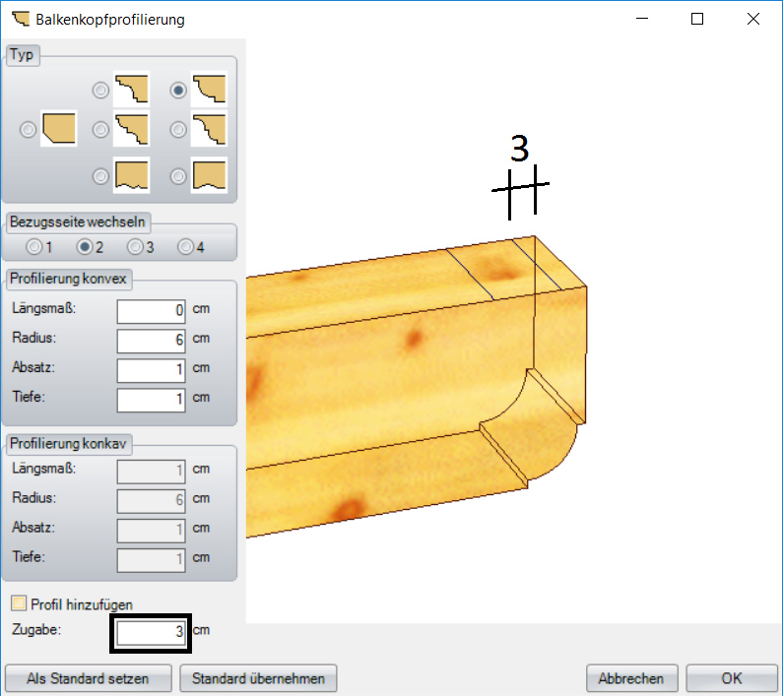Viewport: 784px width, 696px height.
Task: Select the checked radio beside concave profile
Action: coord(178,91)
